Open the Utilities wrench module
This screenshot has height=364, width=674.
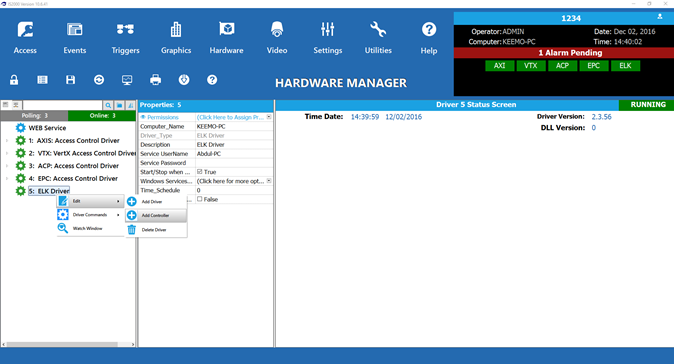tap(378, 38)
